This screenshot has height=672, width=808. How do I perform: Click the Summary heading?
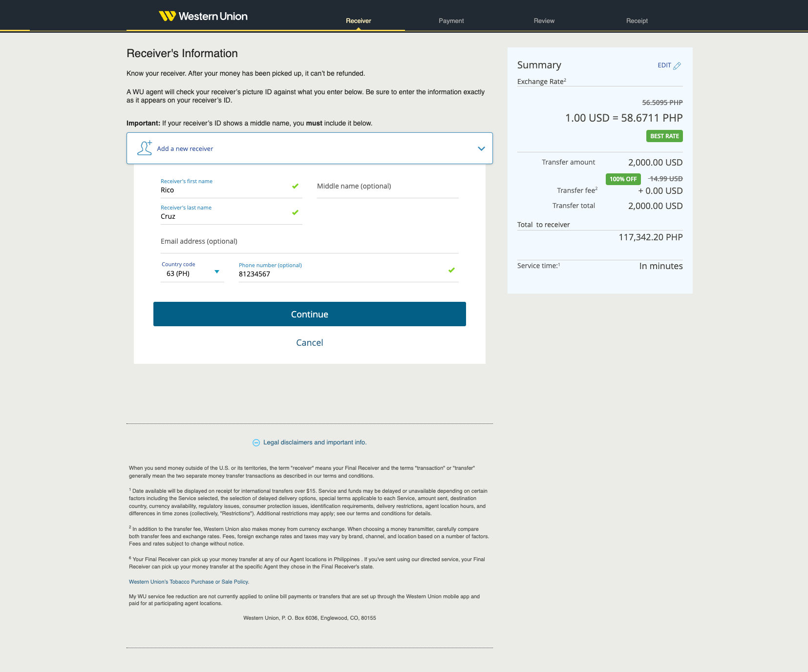pyautogui.click(x=539, y=65)
